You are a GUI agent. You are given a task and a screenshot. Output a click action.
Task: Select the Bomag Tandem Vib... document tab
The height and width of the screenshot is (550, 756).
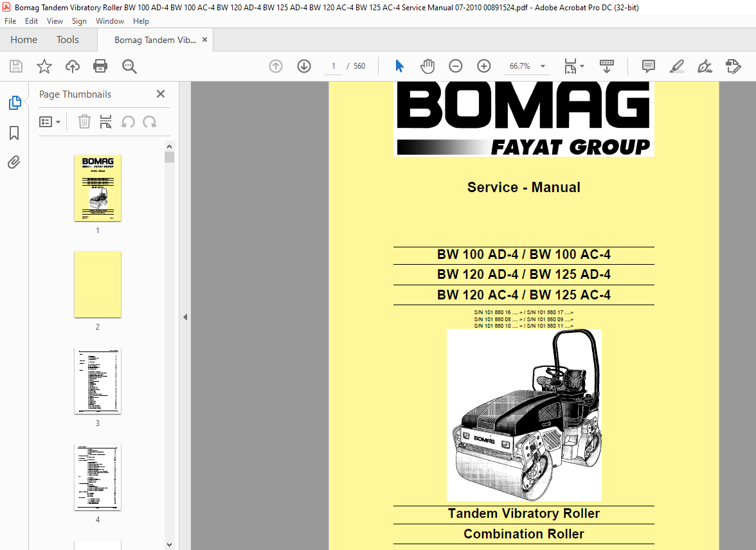[x=155, y=40]
